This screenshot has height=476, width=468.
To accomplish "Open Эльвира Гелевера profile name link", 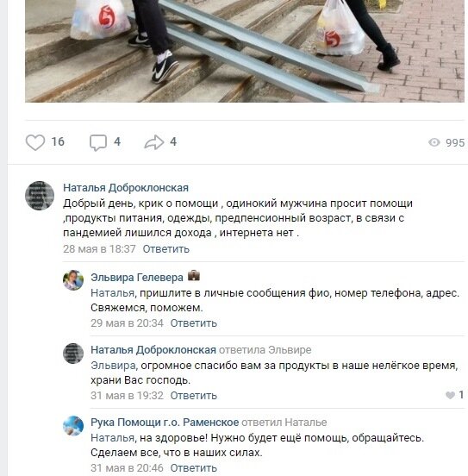I will point(137,277).
